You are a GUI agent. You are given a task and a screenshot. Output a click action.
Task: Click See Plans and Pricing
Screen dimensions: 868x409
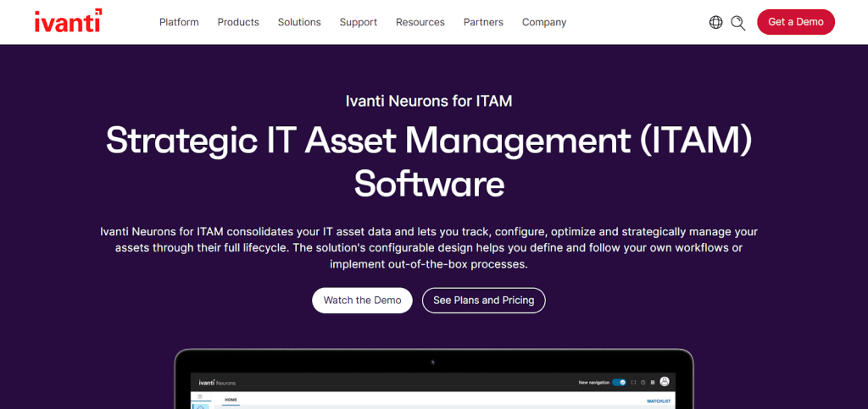click(483, 301)
